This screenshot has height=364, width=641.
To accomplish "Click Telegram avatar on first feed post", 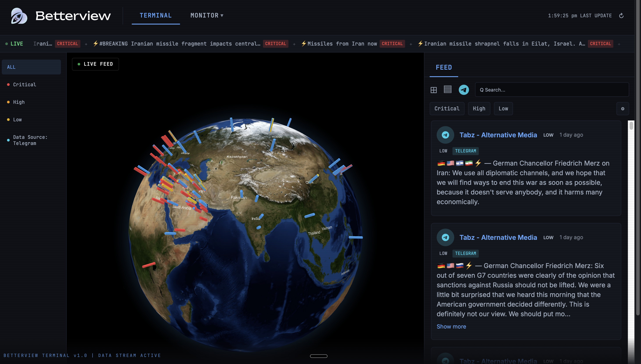I will (445, 135).
